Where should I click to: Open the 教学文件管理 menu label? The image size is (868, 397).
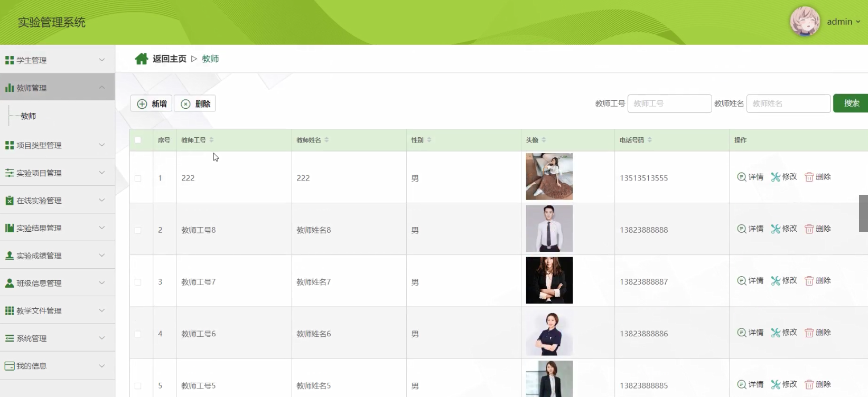pos(39,311)
